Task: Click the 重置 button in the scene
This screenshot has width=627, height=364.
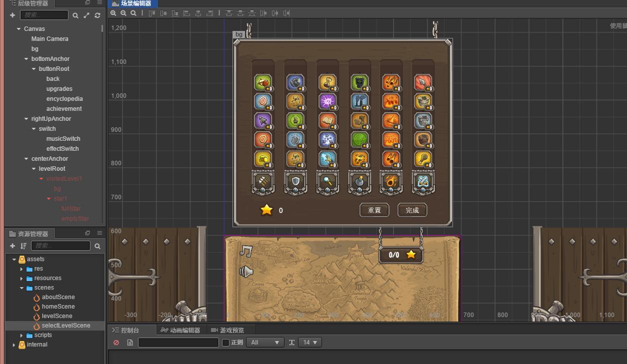Action: click(x=374, y=210)
